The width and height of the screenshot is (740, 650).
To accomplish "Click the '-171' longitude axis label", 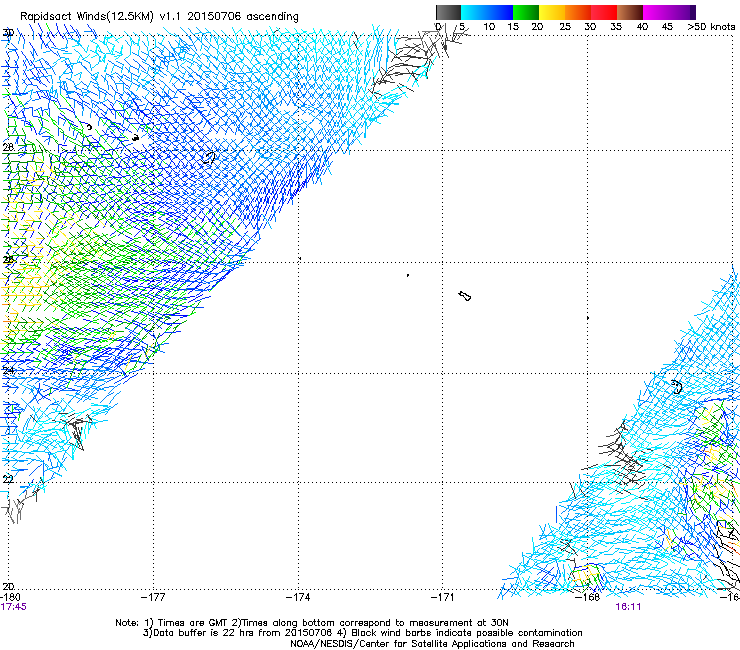I will click(x=443, y=597).
